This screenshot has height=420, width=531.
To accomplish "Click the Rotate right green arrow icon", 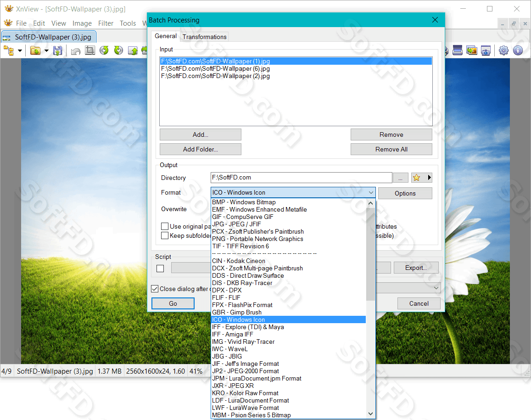I will click(x=118, y=50).
